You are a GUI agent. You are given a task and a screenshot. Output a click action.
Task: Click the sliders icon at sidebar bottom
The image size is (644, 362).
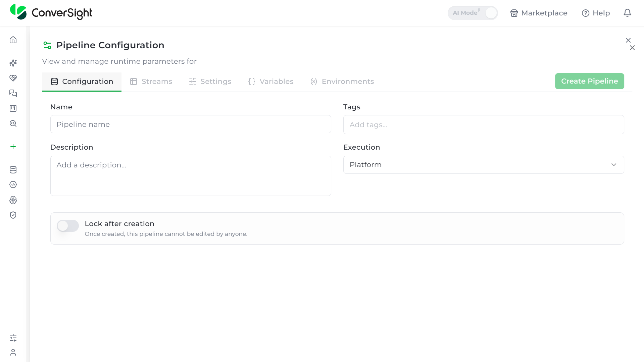click(x=13, y=338)
